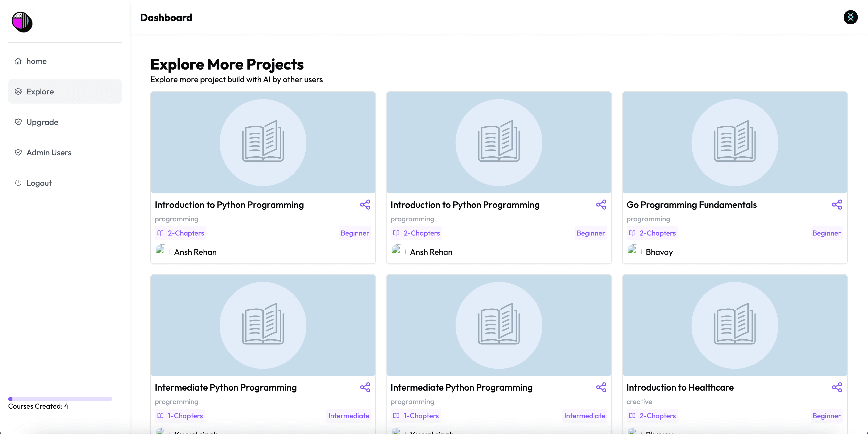Click the app logo in sidebar
This screenshot has height=434, width=868.
click(x=22, y=22)
